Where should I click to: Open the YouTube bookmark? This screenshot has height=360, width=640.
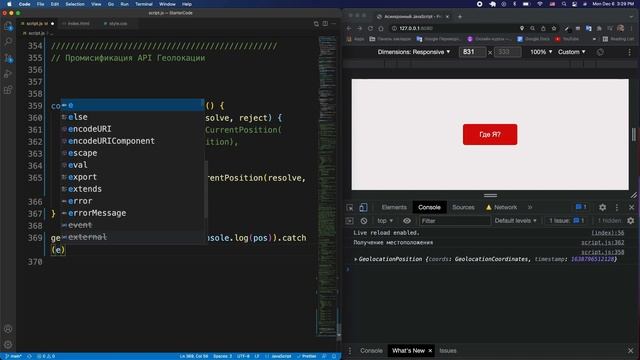pyautogui.click(x=567, y=39)
